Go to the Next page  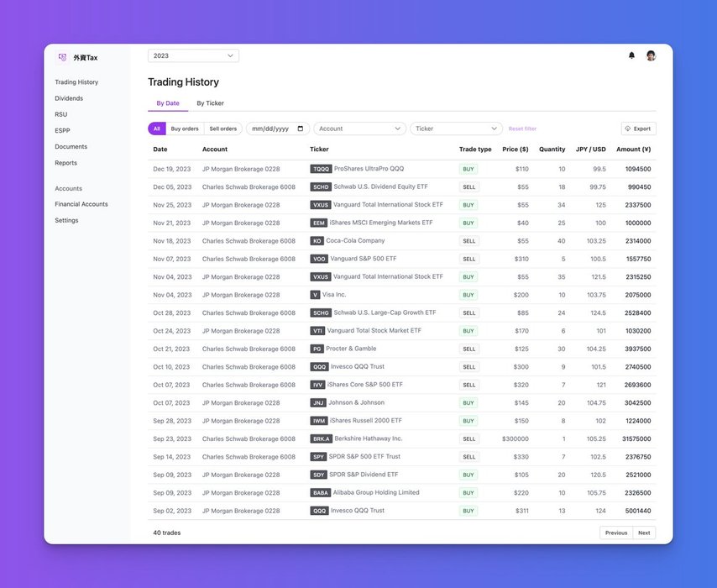(x=644, y=533)
